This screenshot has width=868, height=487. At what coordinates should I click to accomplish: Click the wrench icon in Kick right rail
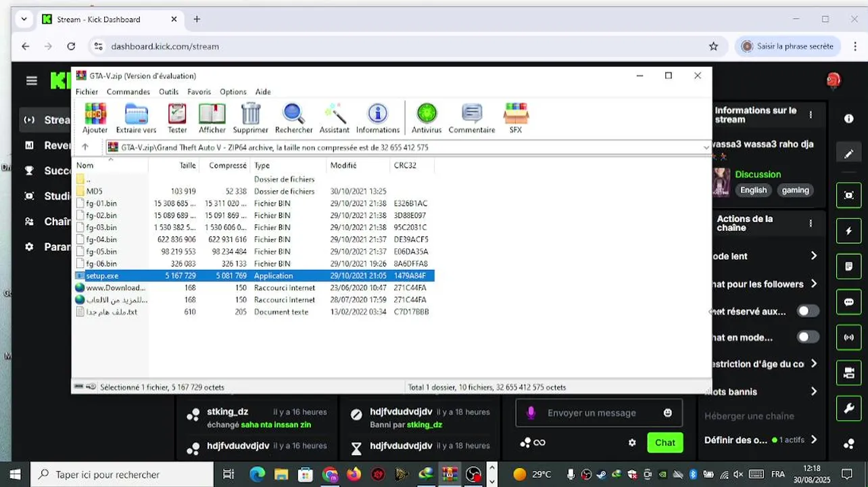click(x=849, y=408)
